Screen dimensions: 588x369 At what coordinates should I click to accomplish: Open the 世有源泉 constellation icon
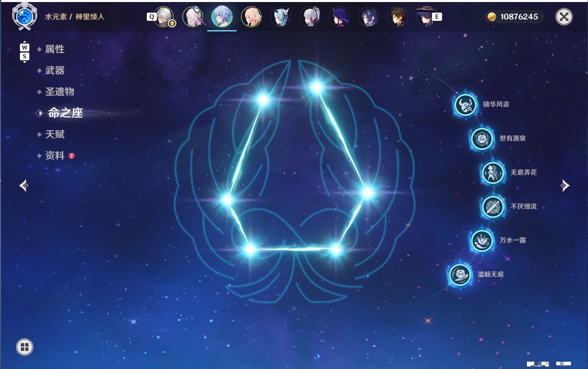(482, 139)
